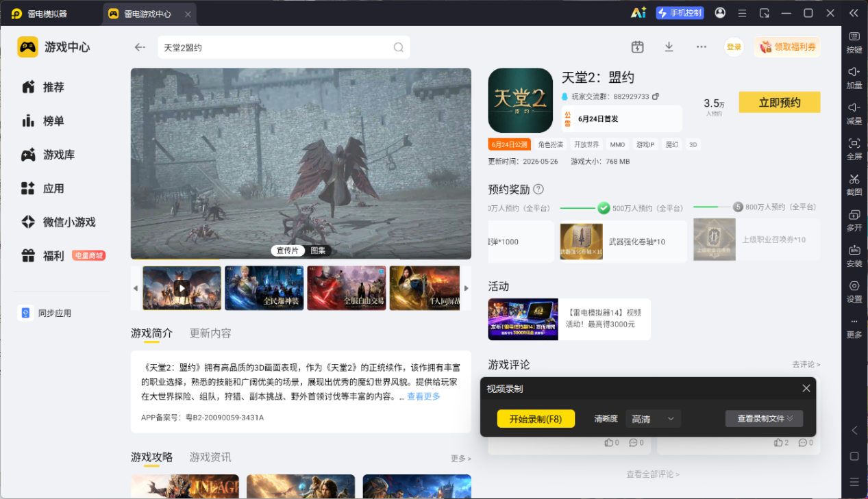Click the 手机控制 phone control button
The image size is (868, 499).
click(x=680, y=13)
